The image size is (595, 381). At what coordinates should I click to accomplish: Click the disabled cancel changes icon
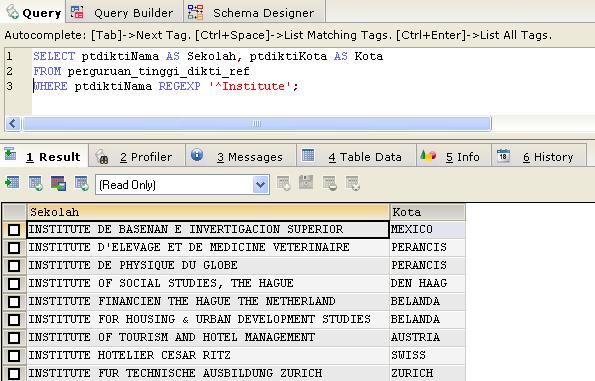point(353,183)
